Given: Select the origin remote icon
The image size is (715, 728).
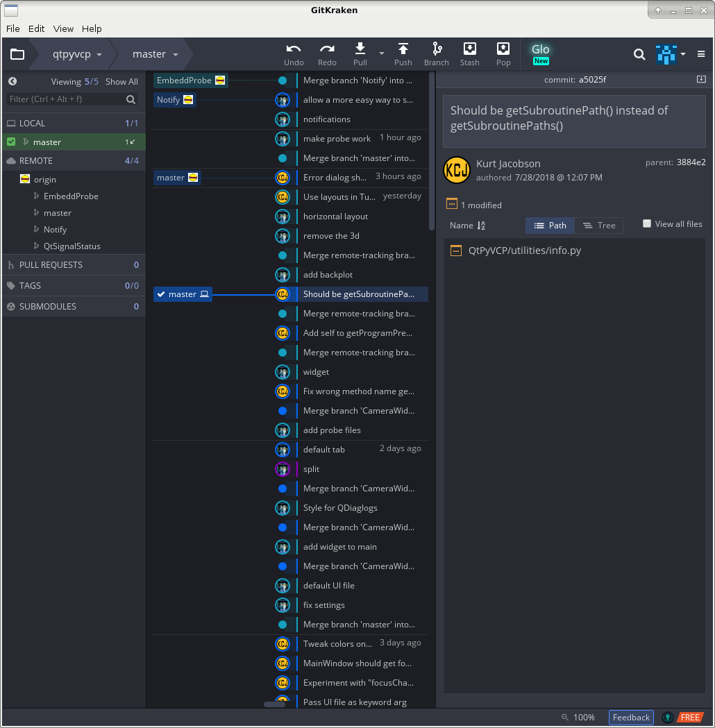Looking at the screenshot, I should [25, 179].
